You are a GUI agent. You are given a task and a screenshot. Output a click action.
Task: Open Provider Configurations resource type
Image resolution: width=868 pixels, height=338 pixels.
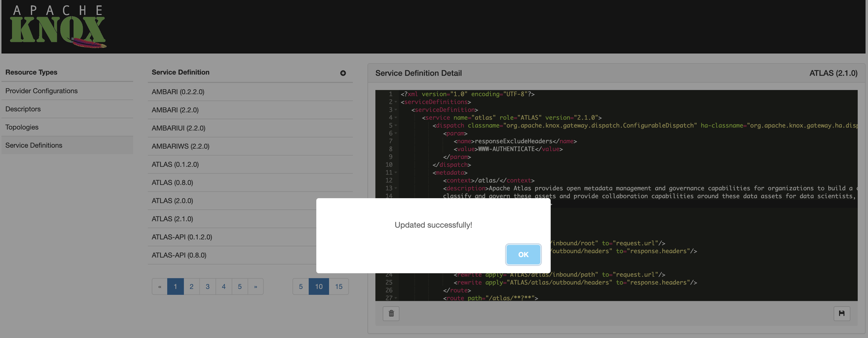41,91
